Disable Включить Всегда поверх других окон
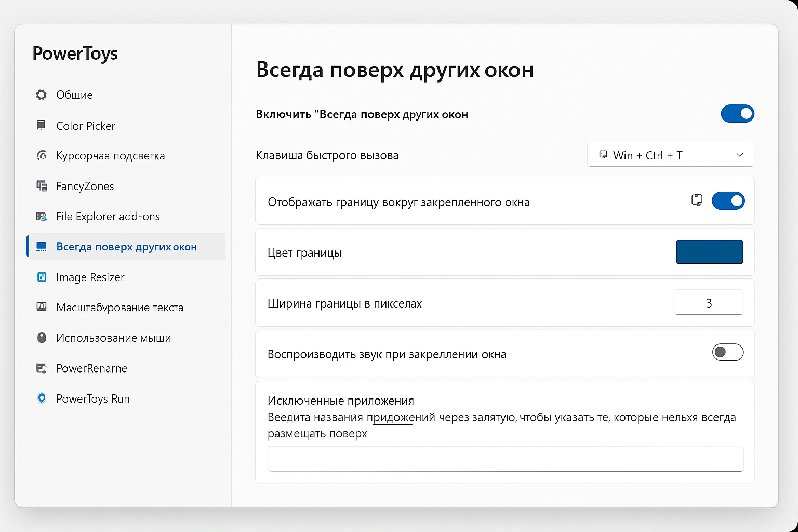 pyautogui.click(x=737, y=114)
